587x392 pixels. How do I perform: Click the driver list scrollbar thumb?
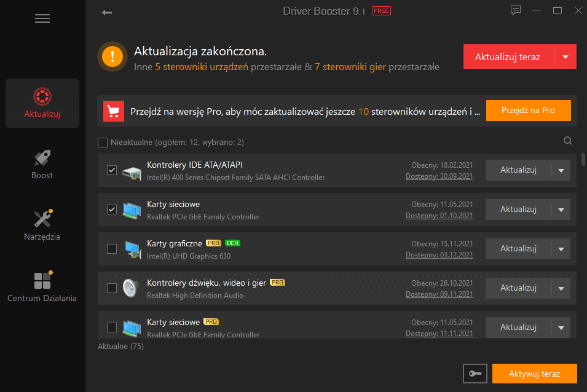[583, 159]
